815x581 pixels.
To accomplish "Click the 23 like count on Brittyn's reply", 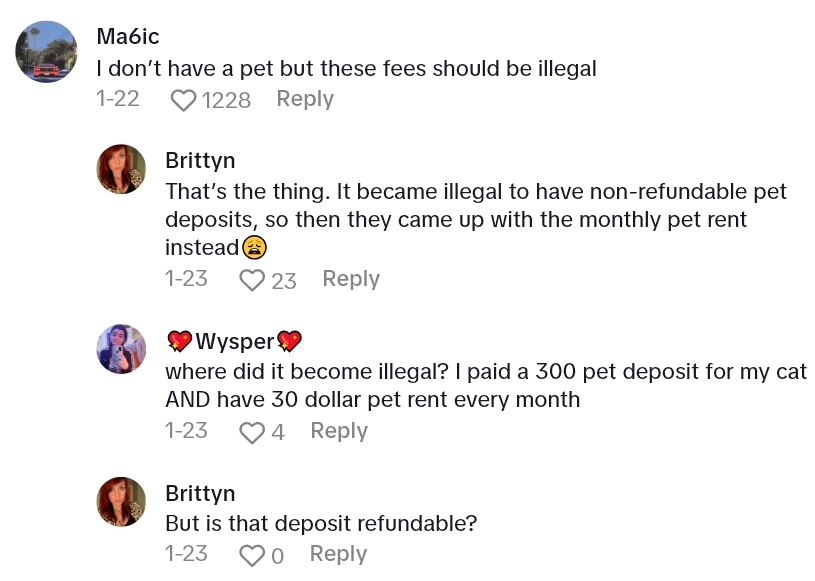I will point(284,281).
